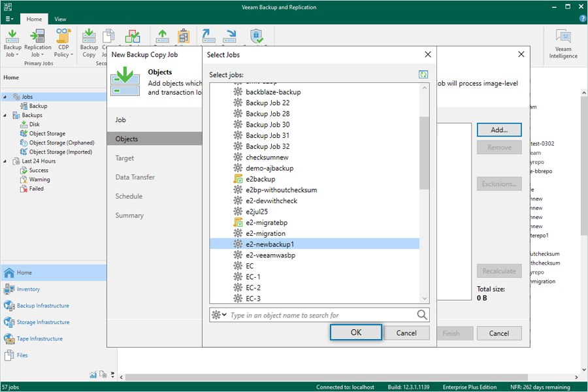Click the navigation pane overflow chevron
The image size is (588, 392).
112,374
